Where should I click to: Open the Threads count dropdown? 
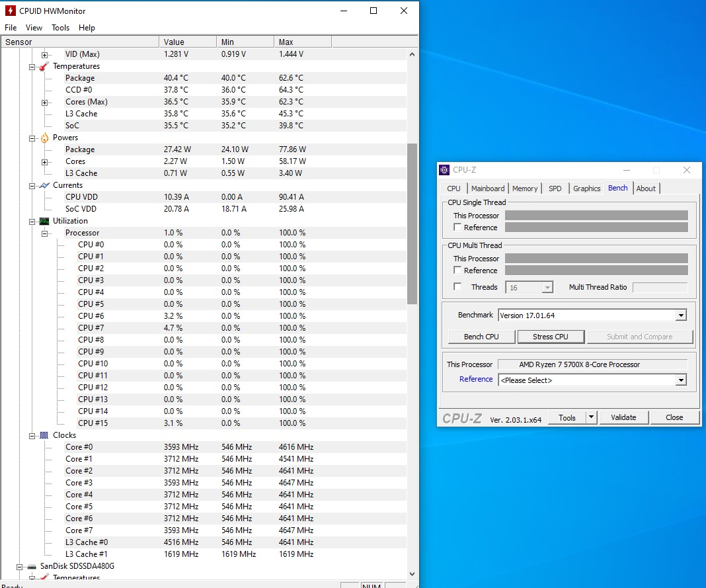click(547, 288)
